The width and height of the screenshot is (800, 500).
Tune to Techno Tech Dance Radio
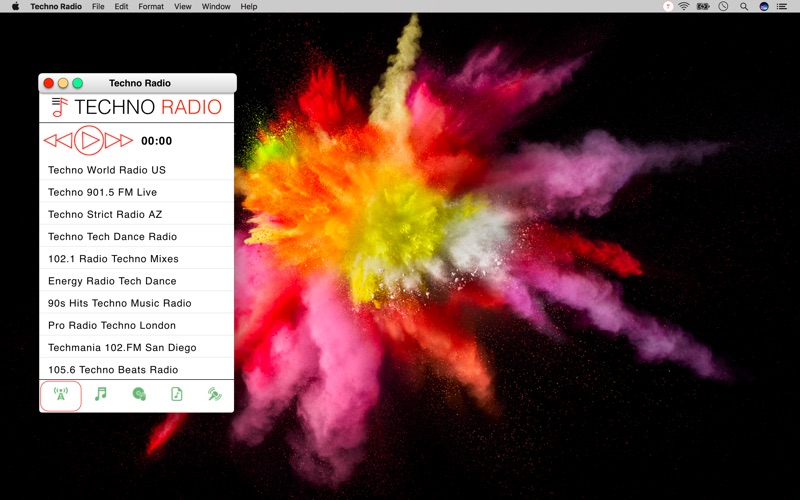click(137, 236)
